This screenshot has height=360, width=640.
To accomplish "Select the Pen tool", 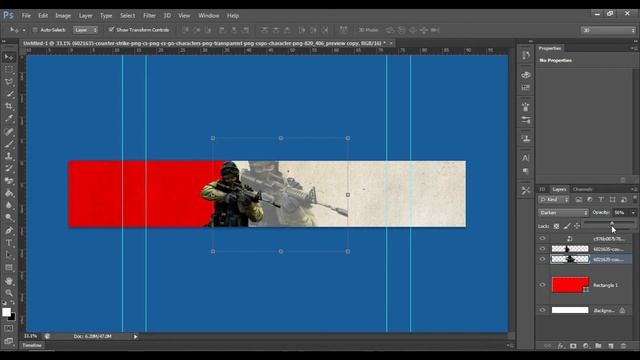I will (9, 231).
